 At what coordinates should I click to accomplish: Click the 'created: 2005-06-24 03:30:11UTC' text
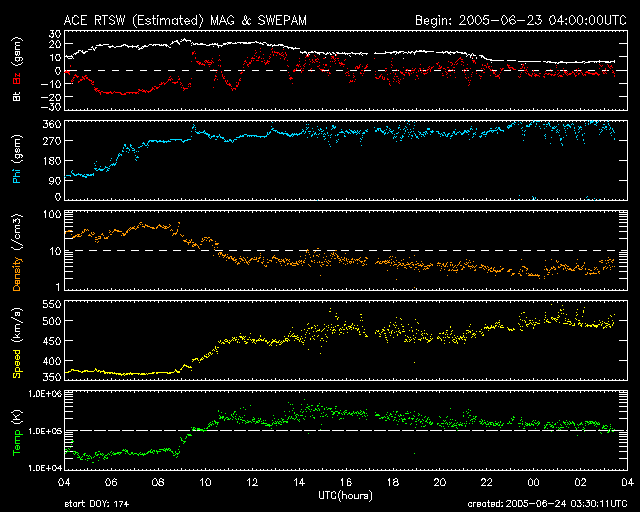point(547,504)
